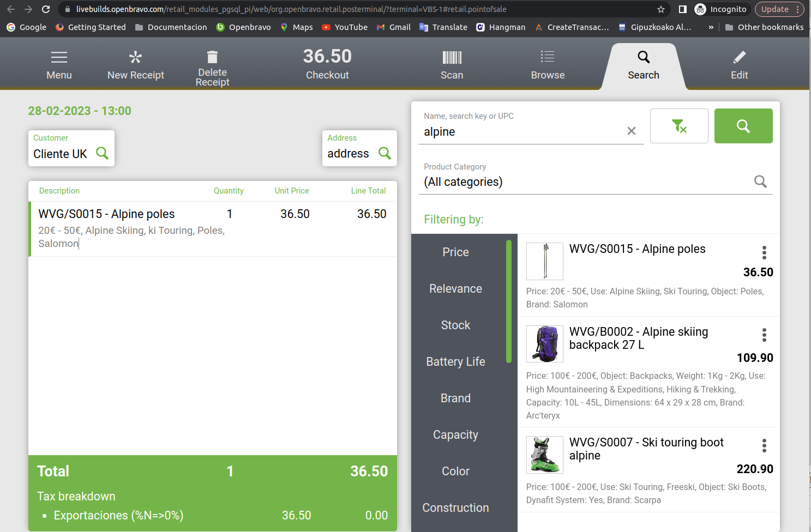Screen dimensions: 811x532
Task: Create a New Receipt
Action: click(135, 65)
